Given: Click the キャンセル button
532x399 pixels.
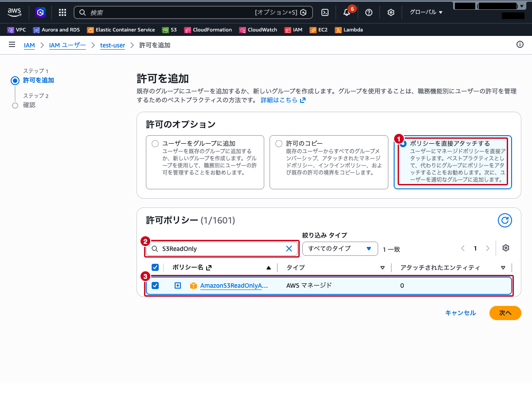Looking at the screenshot, I should coord(460,313).
